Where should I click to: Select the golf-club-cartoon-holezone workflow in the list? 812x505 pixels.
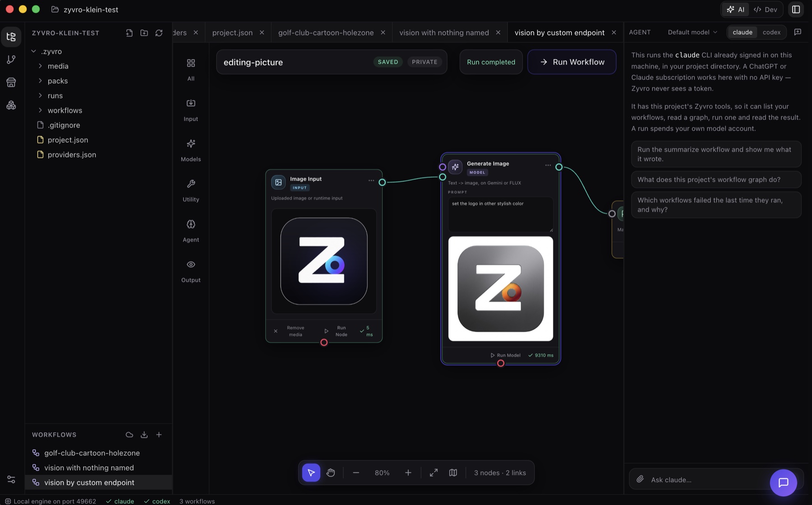[92, 453]
